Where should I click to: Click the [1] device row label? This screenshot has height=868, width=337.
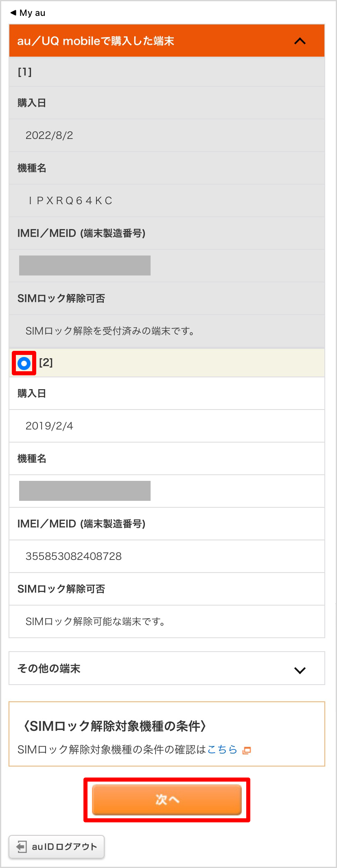point(25,72)
